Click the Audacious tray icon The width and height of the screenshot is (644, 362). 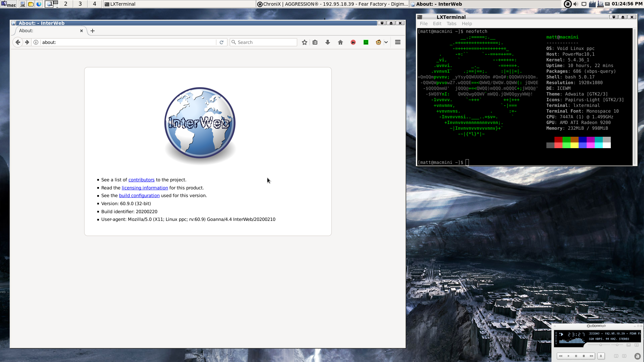(568, 4)
